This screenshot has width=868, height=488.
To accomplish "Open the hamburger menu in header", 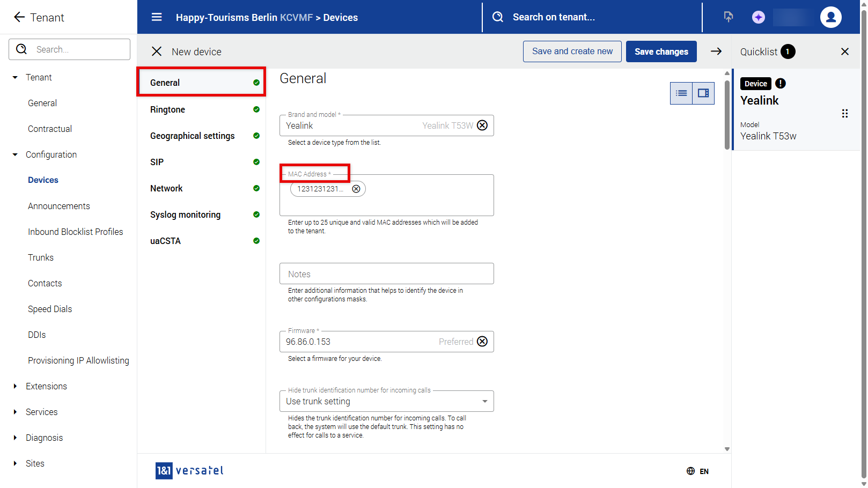I will point(157,17).
